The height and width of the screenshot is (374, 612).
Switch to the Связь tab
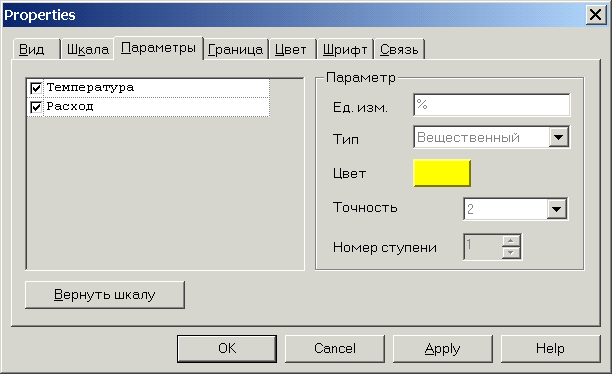point(399,49)
